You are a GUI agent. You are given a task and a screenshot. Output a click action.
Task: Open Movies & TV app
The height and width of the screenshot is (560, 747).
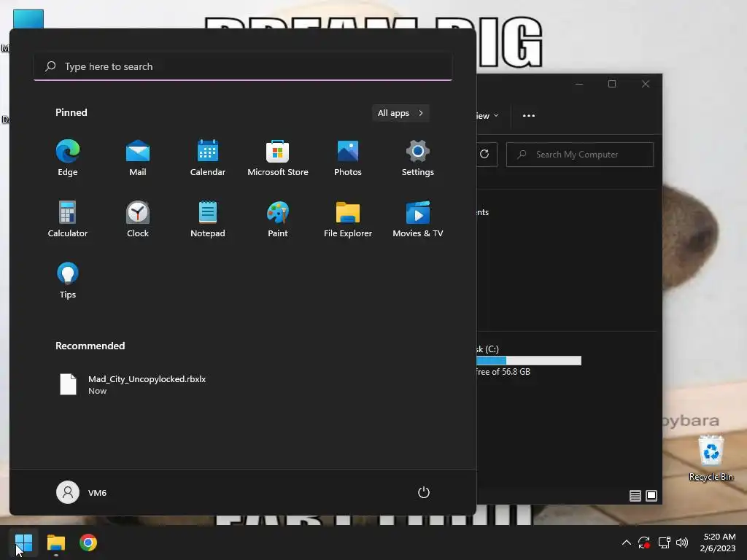coord(418,219)
